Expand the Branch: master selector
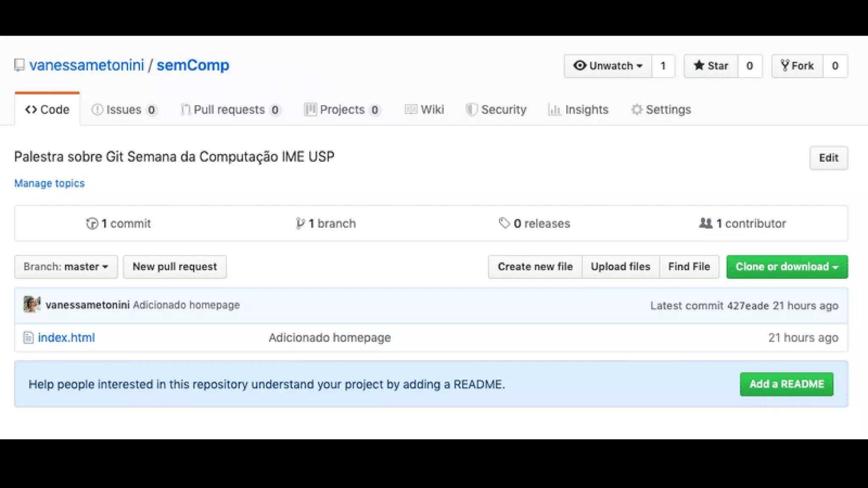This screenshot has height=488, width=868. coord(66,267)
